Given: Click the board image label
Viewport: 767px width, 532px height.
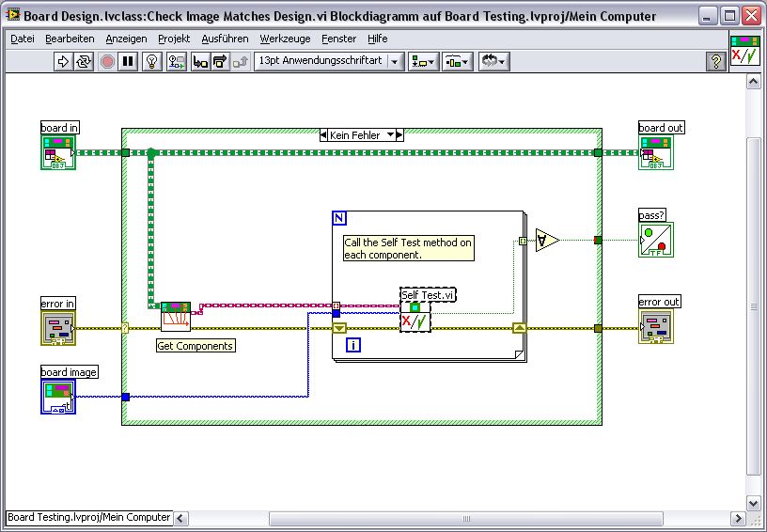Looking at the screenshot, I should click(x=69, y=372).
